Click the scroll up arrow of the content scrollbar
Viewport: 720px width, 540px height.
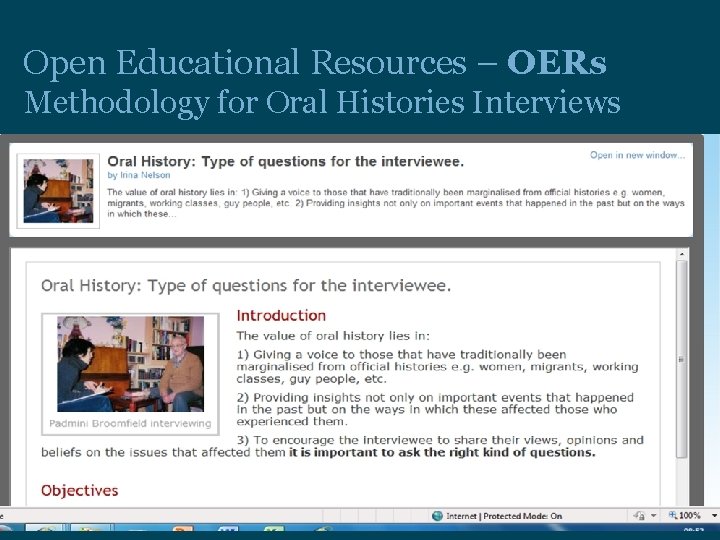[x=682, y=254]
